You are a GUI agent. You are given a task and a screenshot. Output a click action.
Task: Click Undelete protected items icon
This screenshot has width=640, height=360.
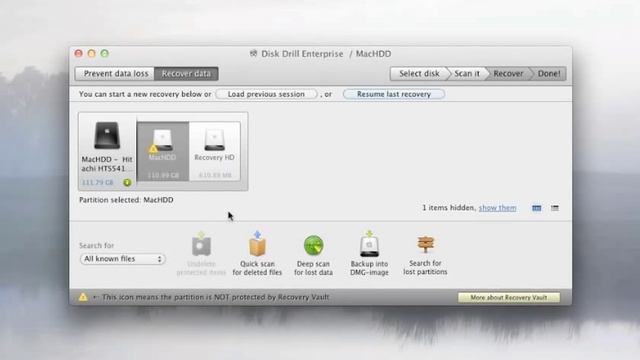(201, 245)
